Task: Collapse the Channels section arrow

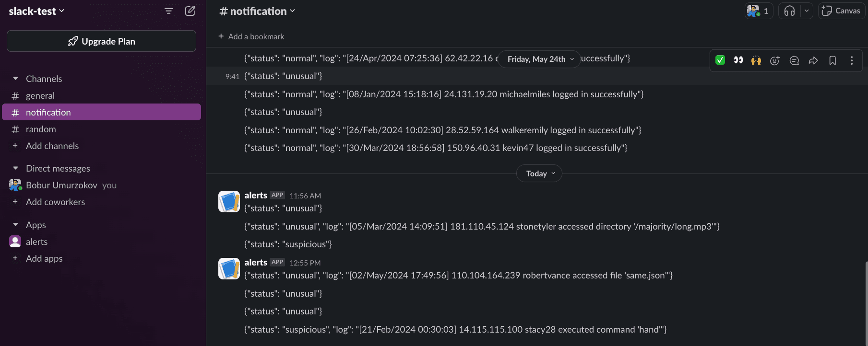Action: [15, 79]
